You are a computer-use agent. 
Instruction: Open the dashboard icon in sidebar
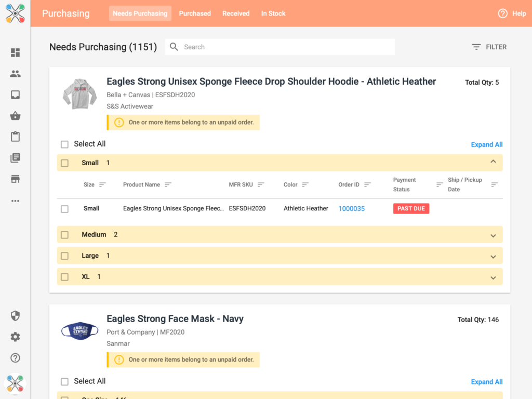pyautogui.click(x=15, y=52)
